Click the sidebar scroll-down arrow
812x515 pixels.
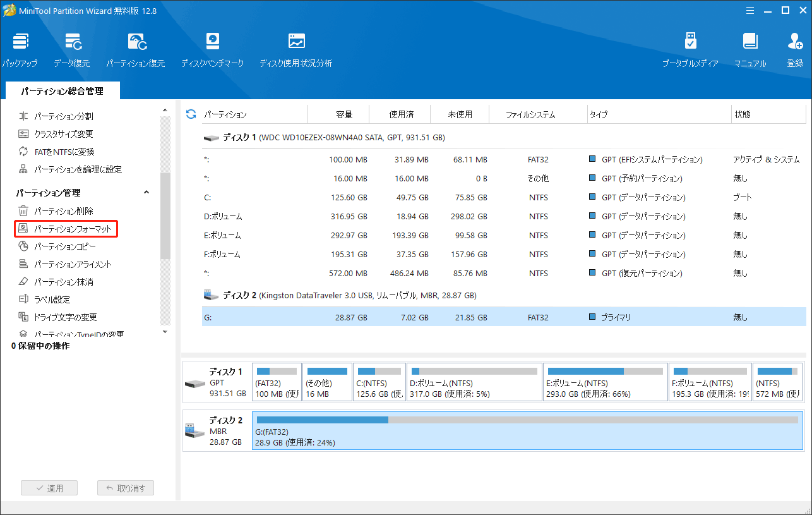click(x=165, y=332)
